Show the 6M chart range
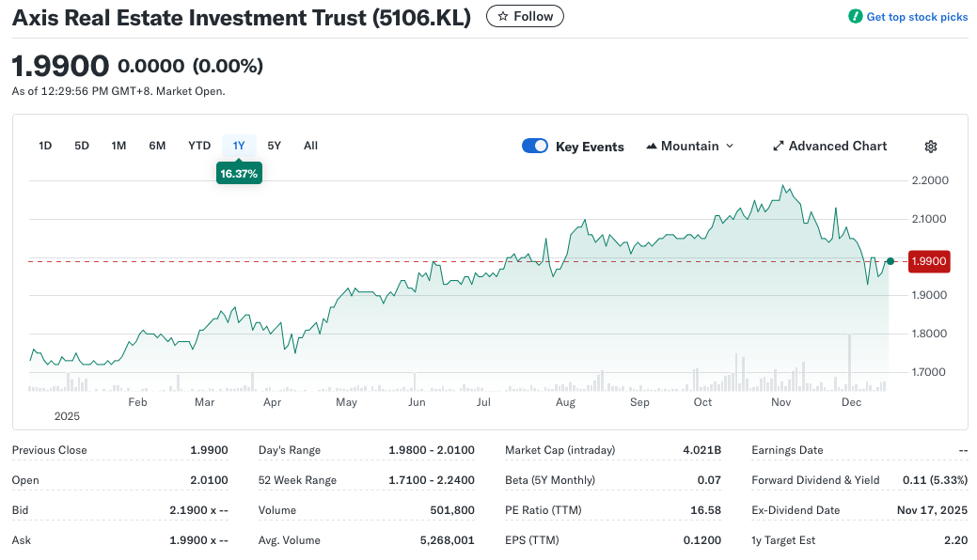The image size is (977, 560). point(157,146)
